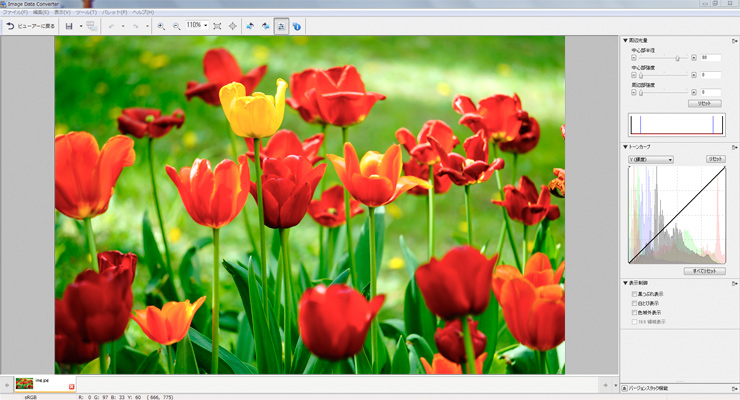
Task: Enable the 色域外表示 checkbox
Action: 633,311
